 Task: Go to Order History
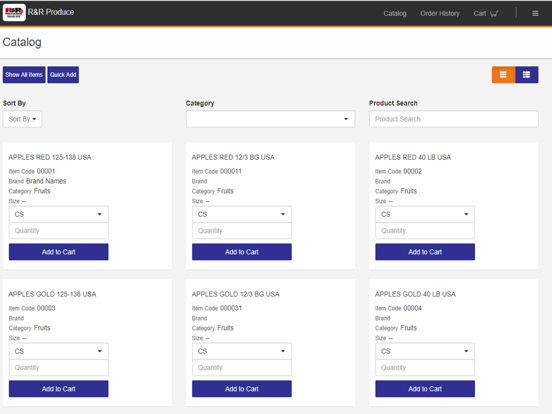440,13
